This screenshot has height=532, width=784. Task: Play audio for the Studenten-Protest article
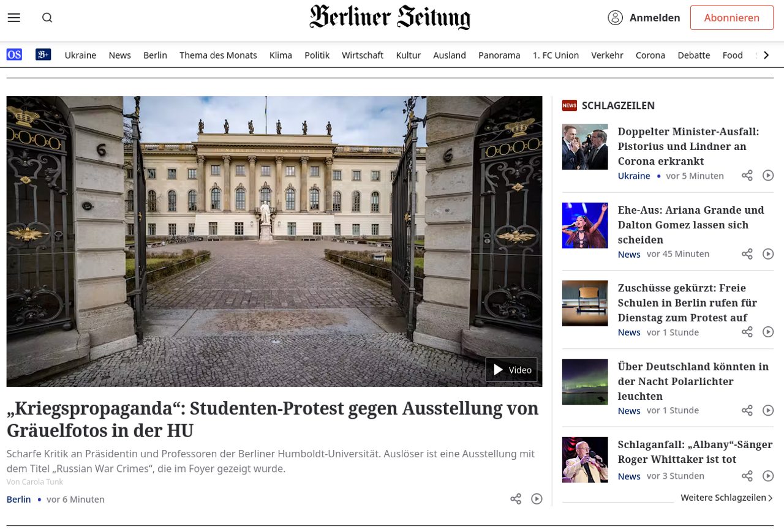click(537, 499)
